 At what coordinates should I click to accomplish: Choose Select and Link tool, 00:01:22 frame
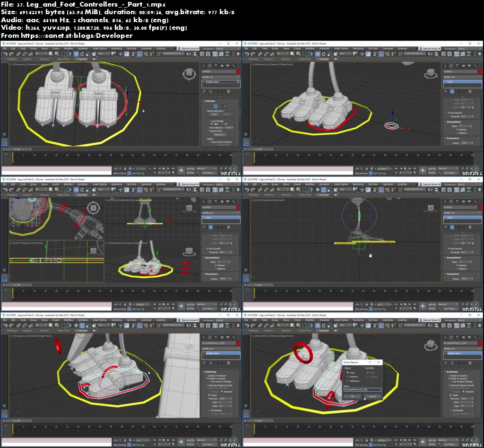click(x=18, y=54)
